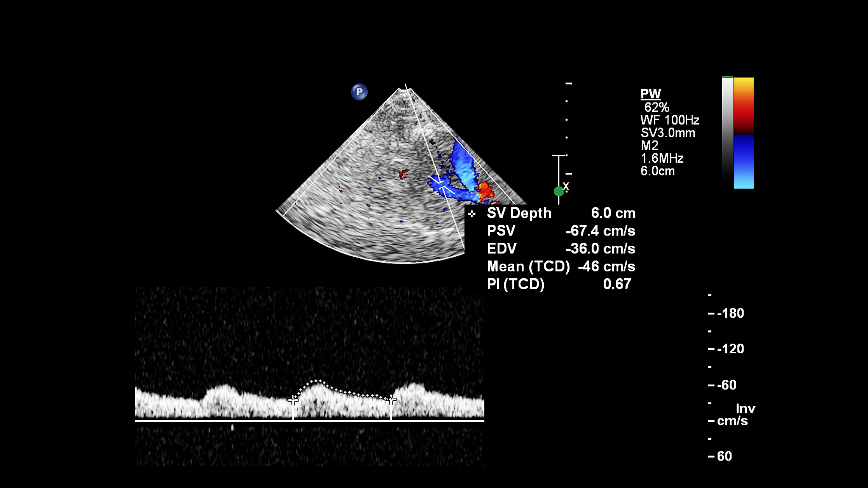Click the -120 velocity scale mark
This screenshot has width=868, height=488.
[x=730, y=349]
